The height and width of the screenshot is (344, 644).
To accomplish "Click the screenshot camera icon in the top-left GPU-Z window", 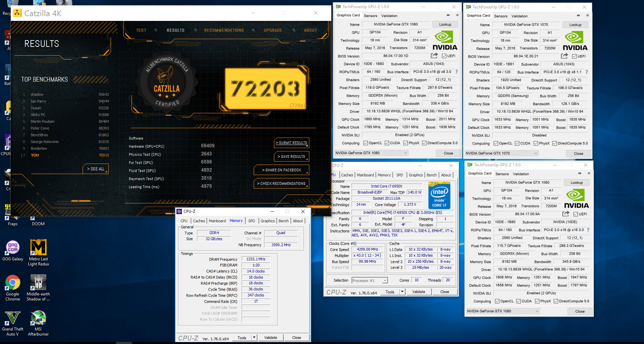I will pos(448,15).
